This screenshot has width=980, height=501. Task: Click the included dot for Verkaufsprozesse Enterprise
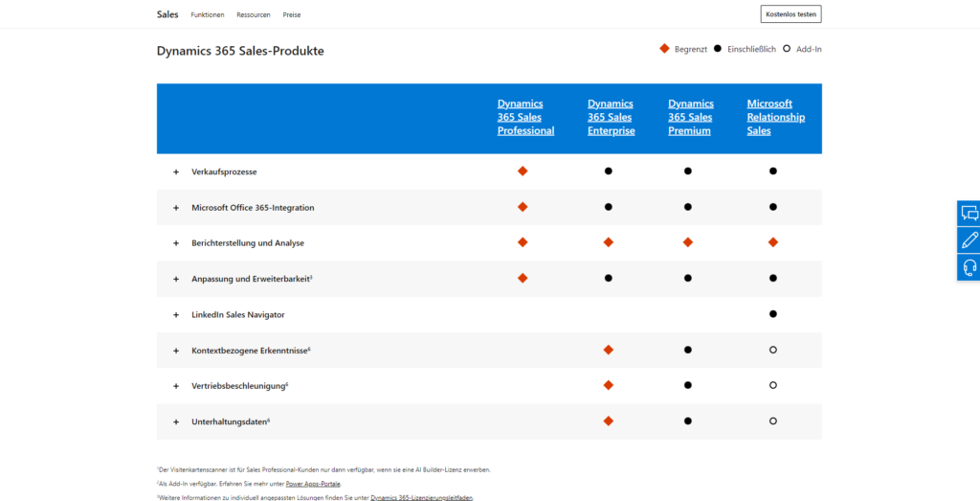tap(608, 171)
